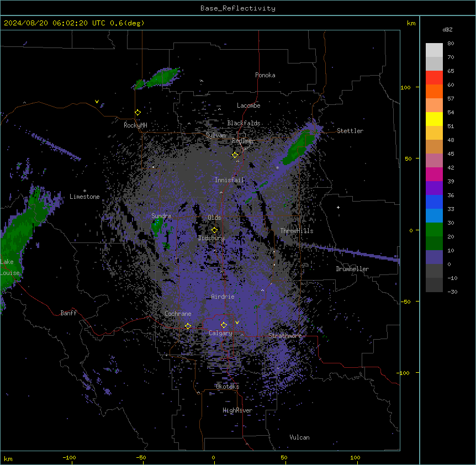Click the yellow station marker at Calgary
Viewport: 476px width, 465px height.
224,325
